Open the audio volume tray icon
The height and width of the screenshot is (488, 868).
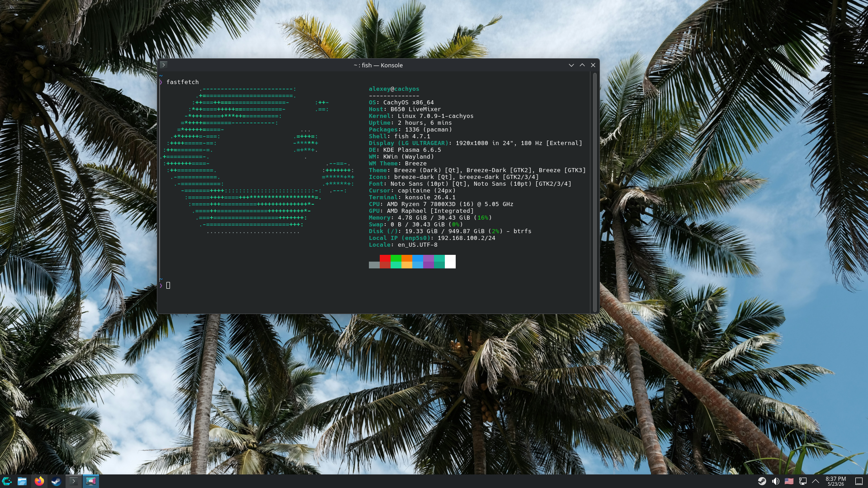point(776,481)
